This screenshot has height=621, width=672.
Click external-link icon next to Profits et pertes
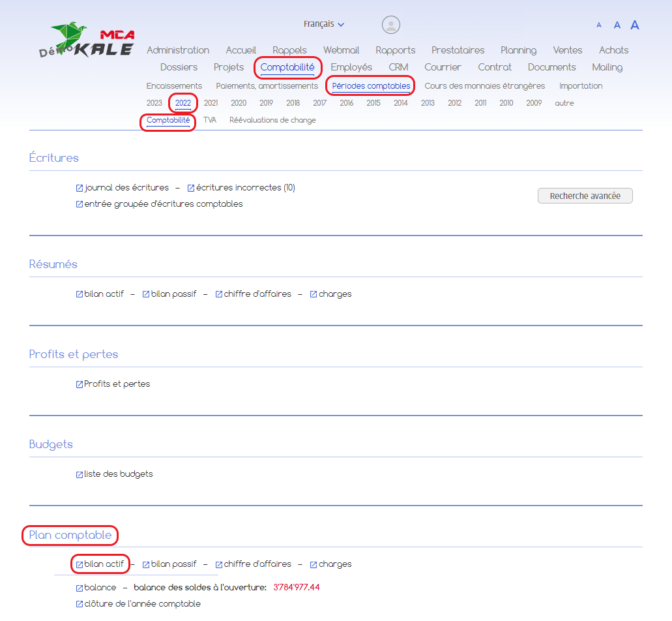(80, 384)
